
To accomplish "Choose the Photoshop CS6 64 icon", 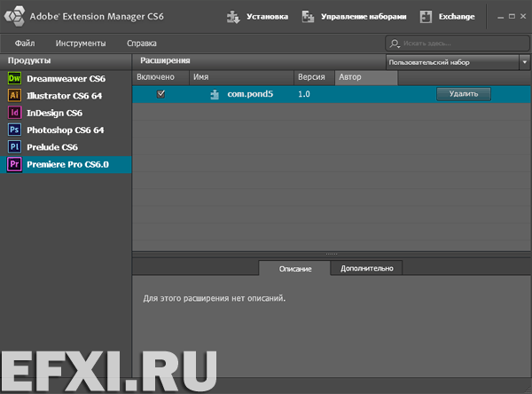I will click(13, 130).
